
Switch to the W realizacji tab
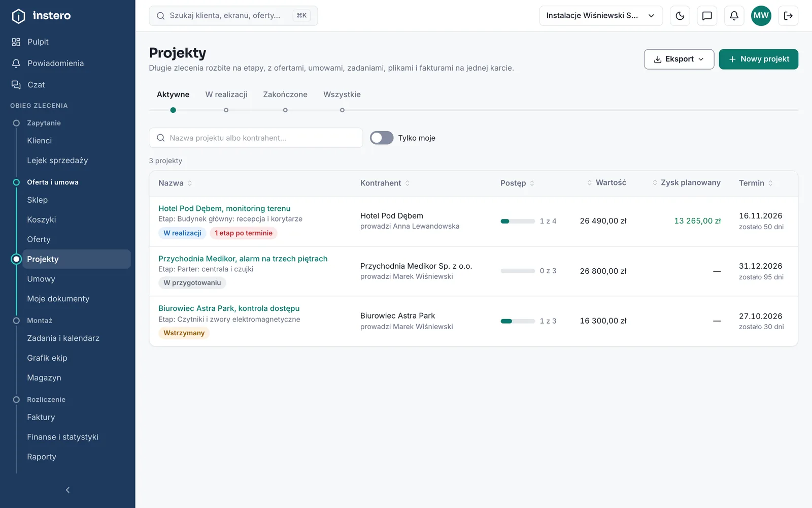coord(226,94)
